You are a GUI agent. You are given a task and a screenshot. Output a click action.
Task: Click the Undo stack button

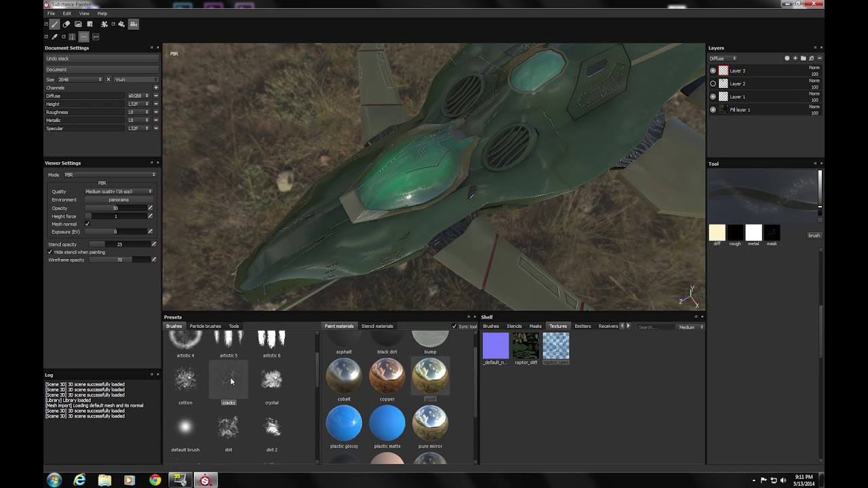click(102, 59)
